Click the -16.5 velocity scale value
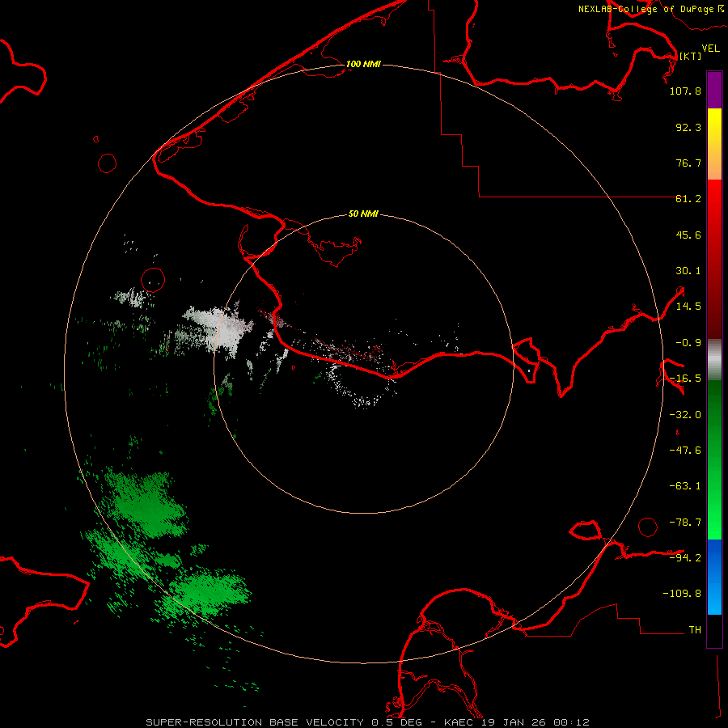 685,379
